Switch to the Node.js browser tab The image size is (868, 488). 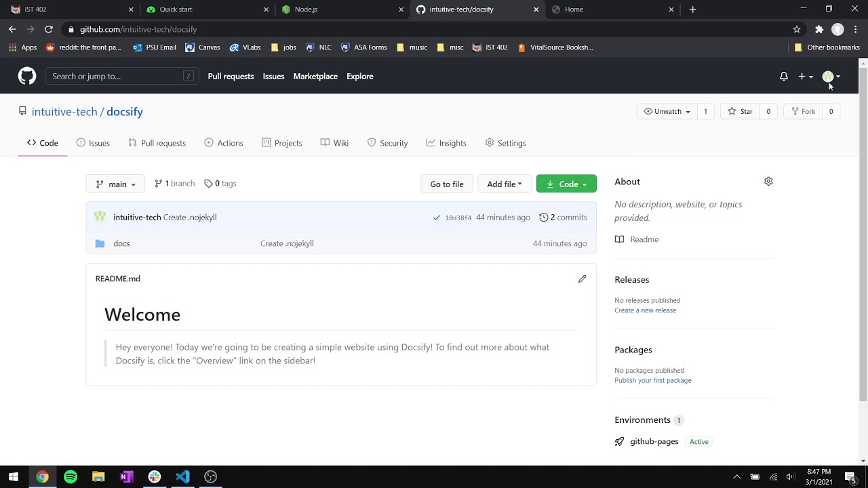[342, 9]
